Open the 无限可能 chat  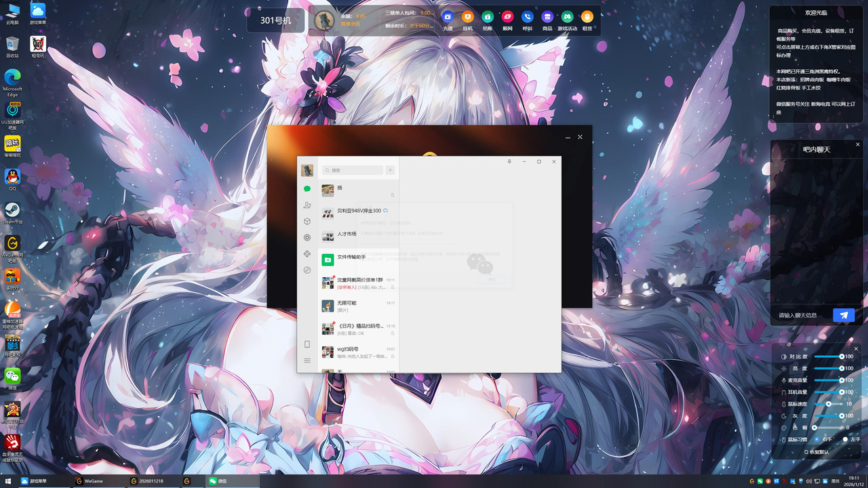pyautogui.click(x=358, y=306)
